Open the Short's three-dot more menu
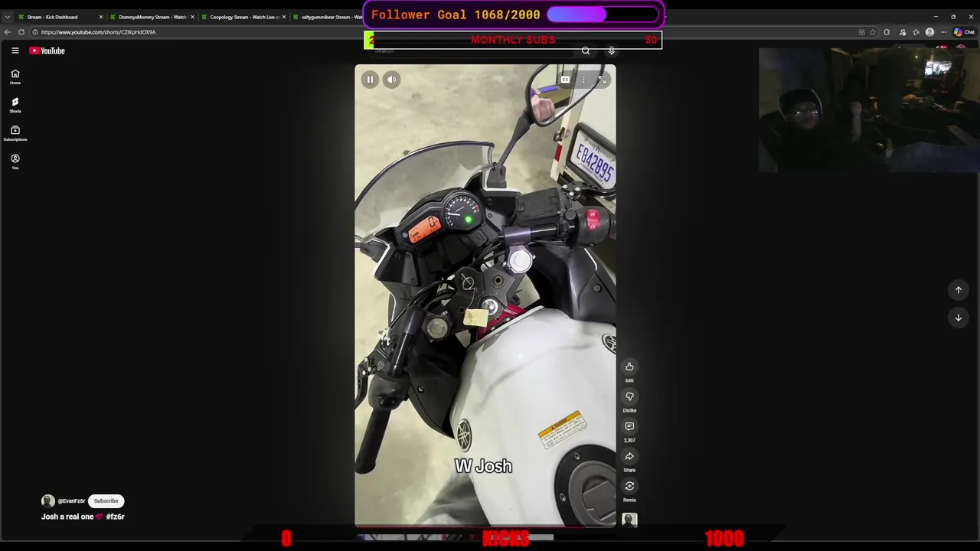 pyautogui.click(x=583, y=80)
